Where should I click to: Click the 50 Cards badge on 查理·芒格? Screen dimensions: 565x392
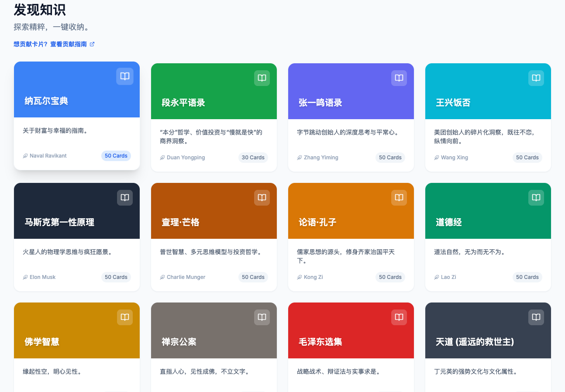[x=253, y=277]
